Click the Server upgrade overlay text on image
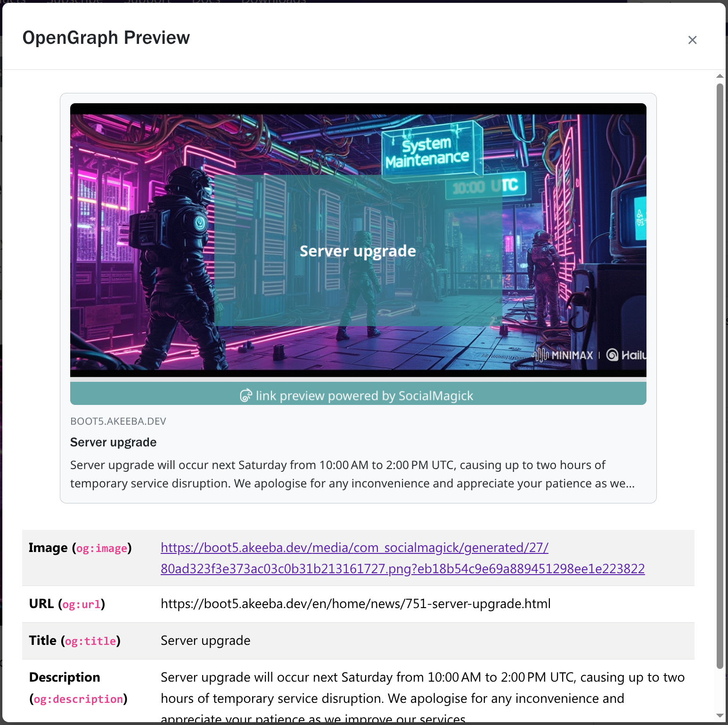 pyautogui.click(x=358, y=251)
